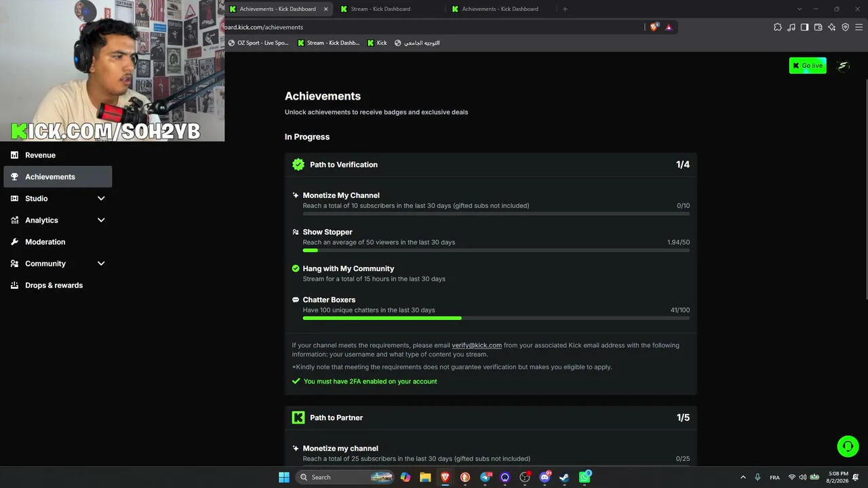Click the Show Stopper heading text

(x=328, y=232)
